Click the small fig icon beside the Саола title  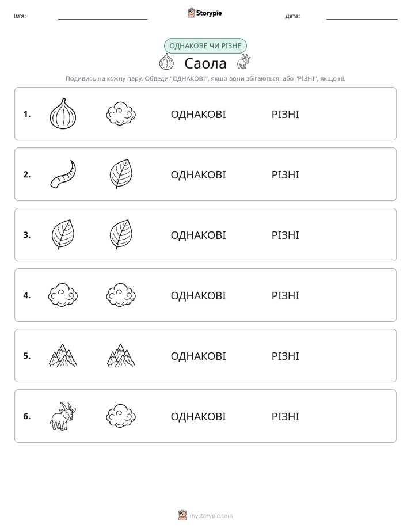tap(166, 62)
